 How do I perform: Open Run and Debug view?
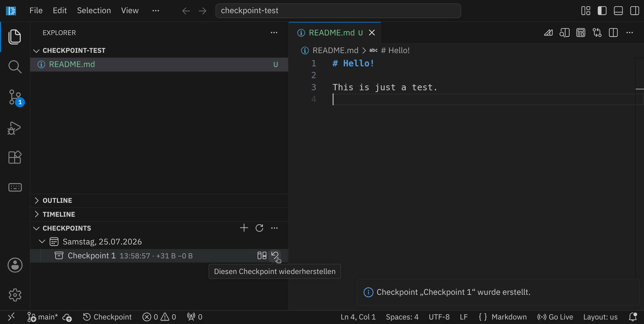coord(15,128)
